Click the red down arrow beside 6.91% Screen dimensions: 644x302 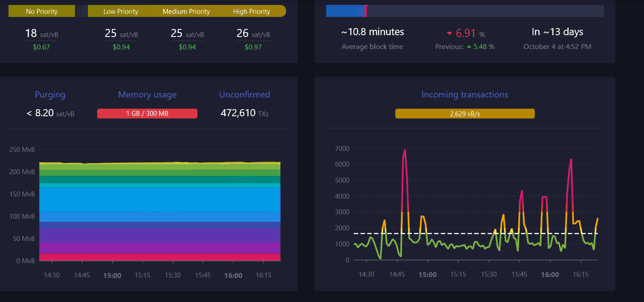pyautogui.click(x=449, y=33)
